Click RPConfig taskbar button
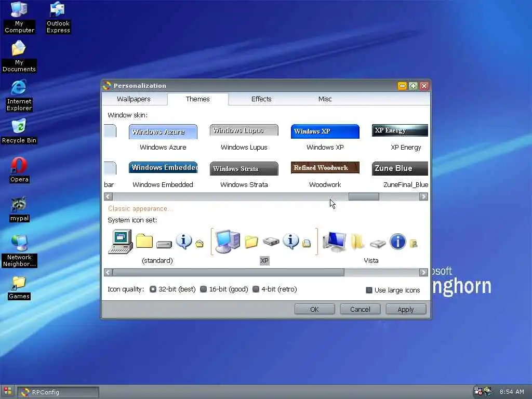Image resolution: width=532 pixels, height=399 pixels. click(x=58, y=392)
